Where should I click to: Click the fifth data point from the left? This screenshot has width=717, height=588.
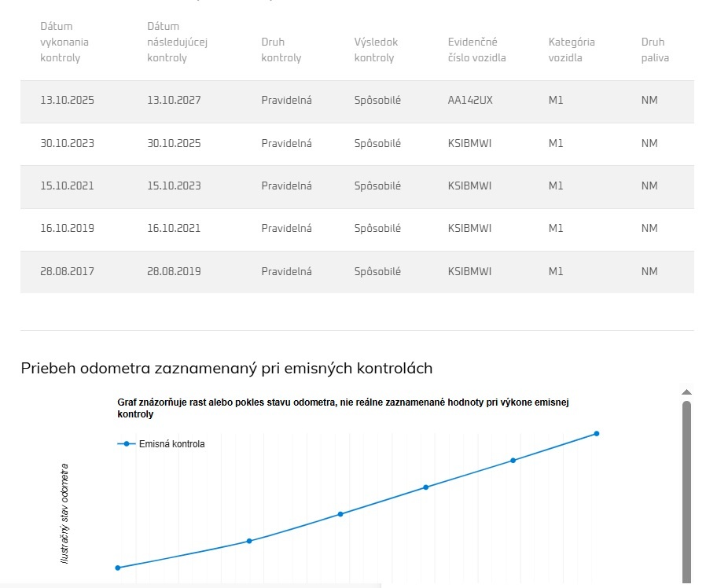click(513, 461)
